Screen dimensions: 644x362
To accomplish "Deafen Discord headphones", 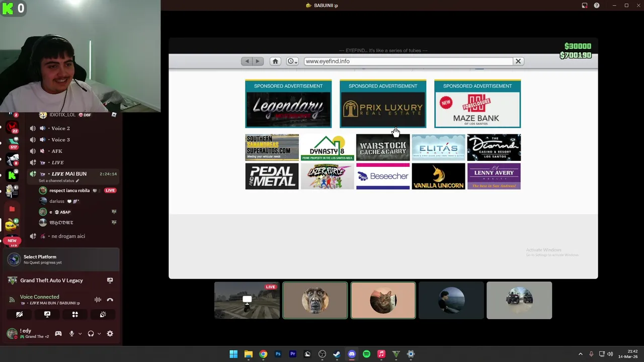I will point(91,333).
